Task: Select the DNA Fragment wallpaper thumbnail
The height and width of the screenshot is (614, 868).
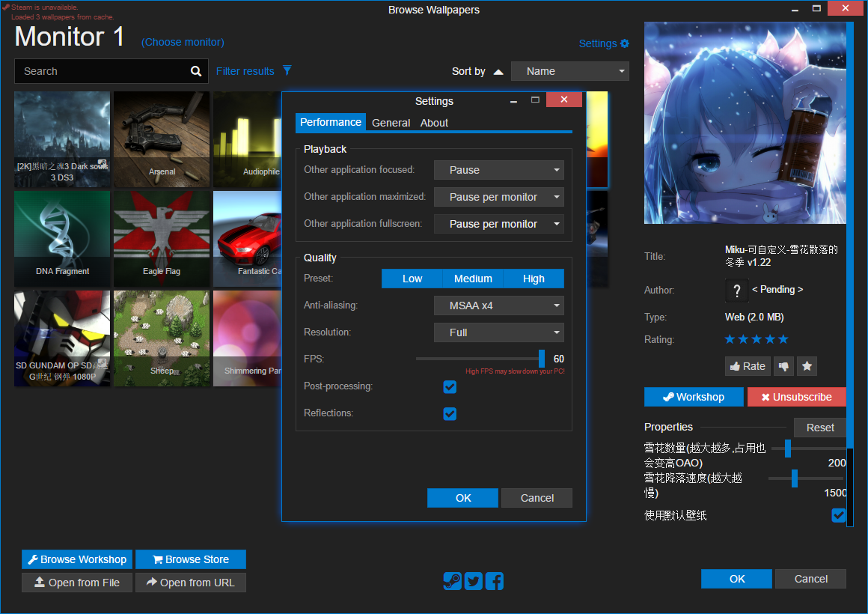Action: (62, 238)
